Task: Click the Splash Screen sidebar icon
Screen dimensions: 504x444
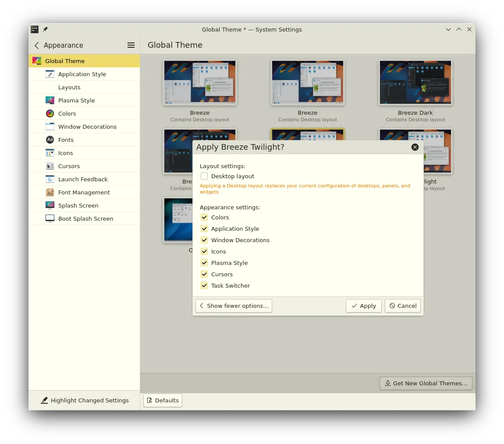Action: [50, 205]
